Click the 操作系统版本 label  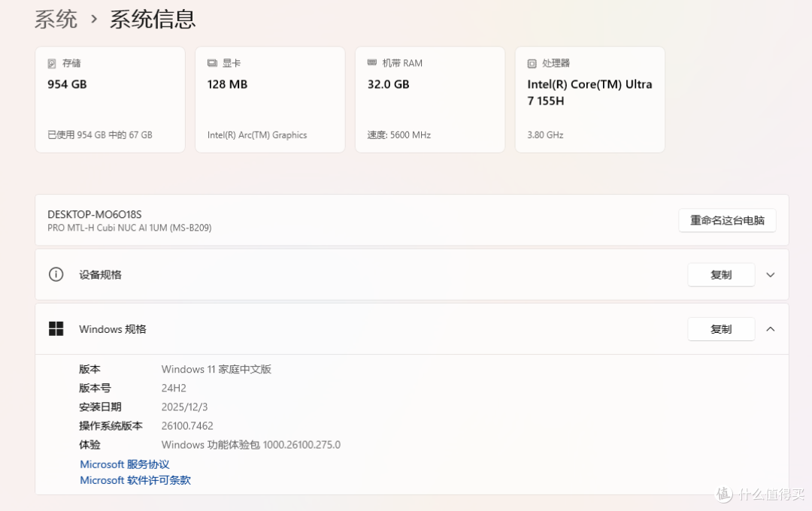click(x=111, y=426)
